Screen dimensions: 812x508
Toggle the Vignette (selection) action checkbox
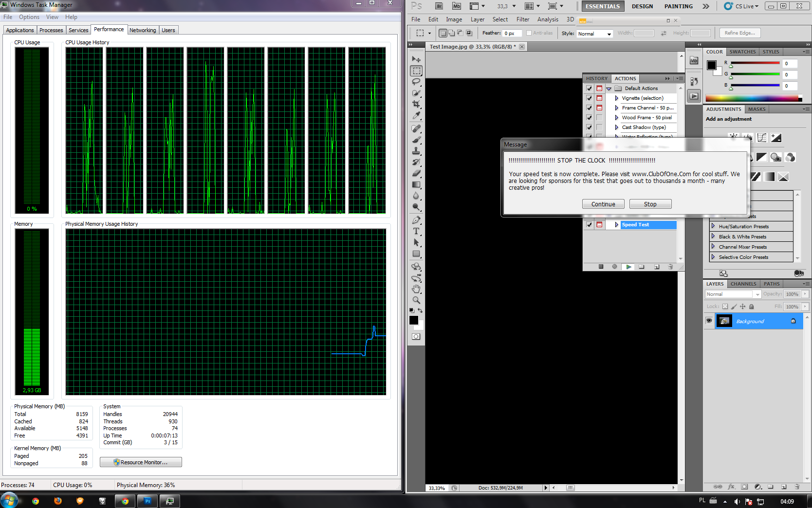[590, 98]
